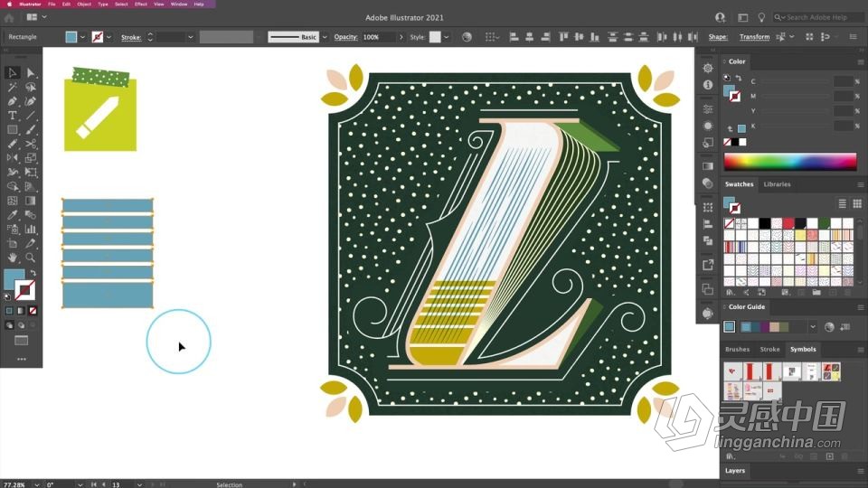Select the Line Segment tool

coord(31,116)
